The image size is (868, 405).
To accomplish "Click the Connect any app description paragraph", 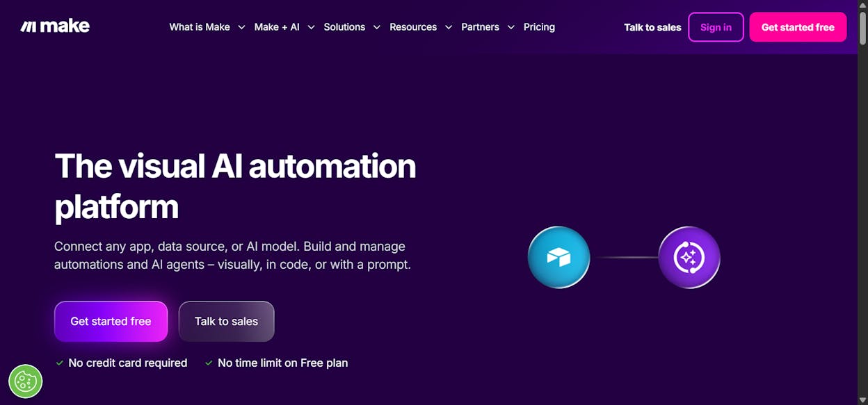I will coord(232,255).
